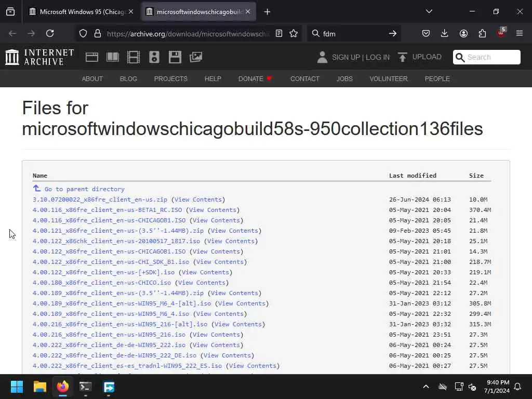
Task: Toggle reader view icon
Action: [x=279, y=33]
